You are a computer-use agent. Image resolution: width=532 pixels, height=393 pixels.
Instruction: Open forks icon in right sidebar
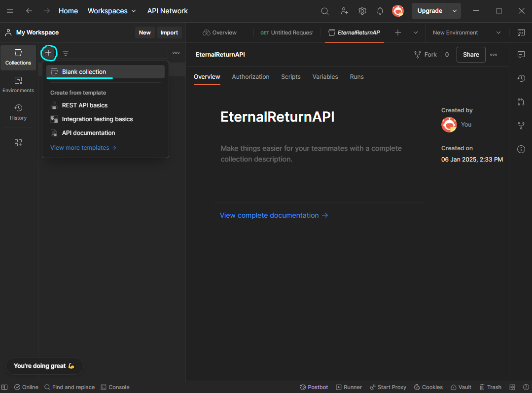[521, 126]
